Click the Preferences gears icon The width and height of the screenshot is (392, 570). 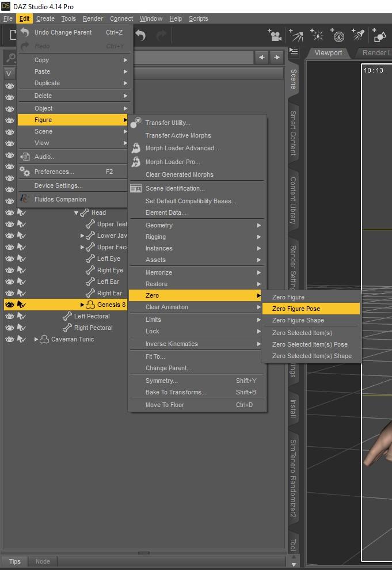25,171
